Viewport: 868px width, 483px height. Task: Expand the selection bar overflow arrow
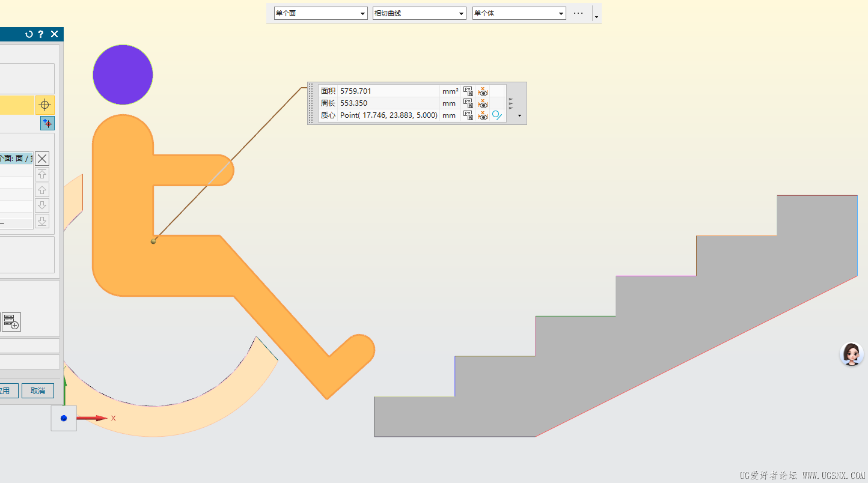596,17
